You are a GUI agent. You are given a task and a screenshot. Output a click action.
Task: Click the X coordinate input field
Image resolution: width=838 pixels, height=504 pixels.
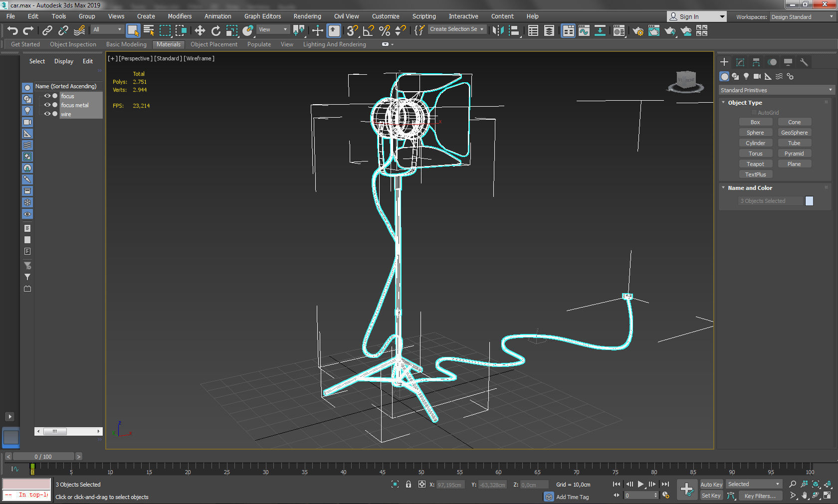point(449,485)
